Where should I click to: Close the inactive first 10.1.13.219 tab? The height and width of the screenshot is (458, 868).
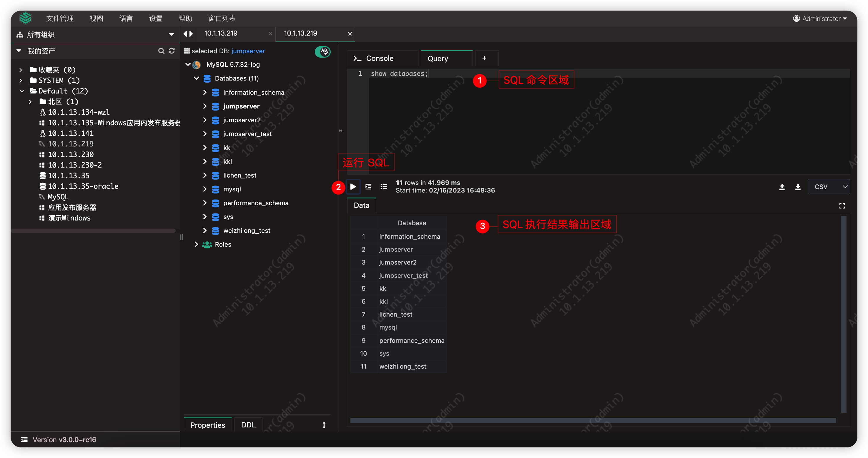pos(270,34)
